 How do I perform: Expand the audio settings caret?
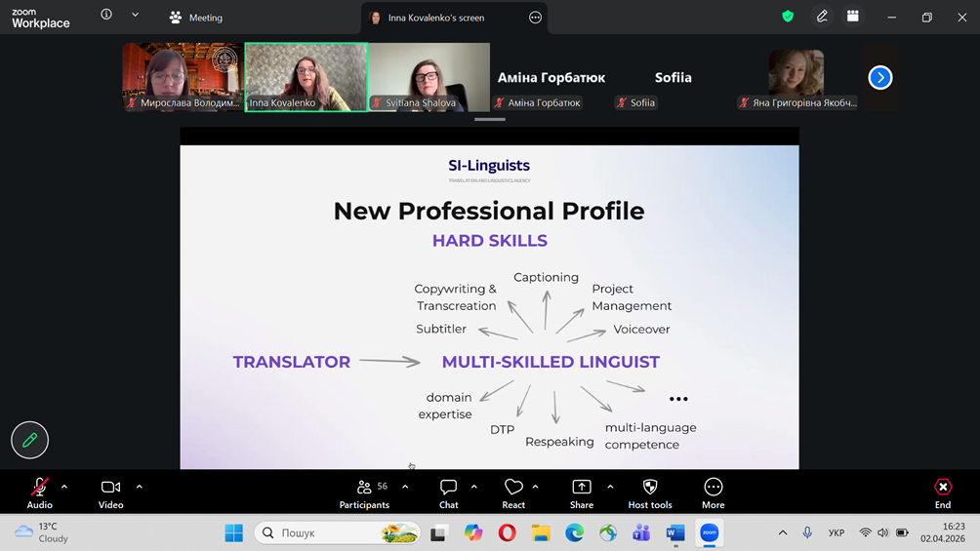pos(64,487)
